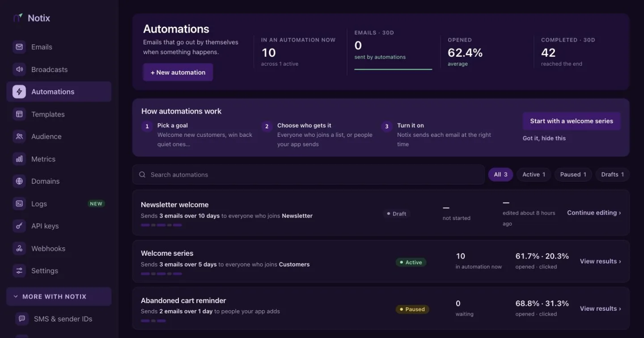Open Emails via its envelope icon
Screen dimensions: 644x338
pos(19,47)
